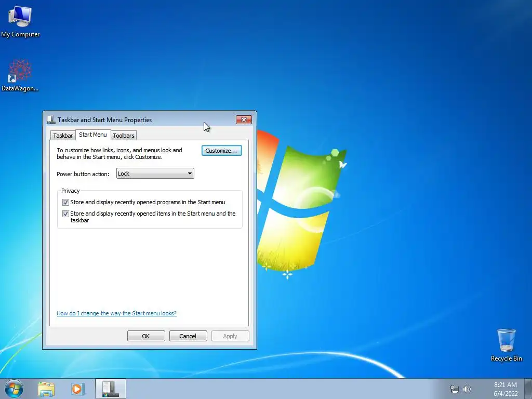Close the Taskbar and Start Menu Properties dialog

point(244,119)
